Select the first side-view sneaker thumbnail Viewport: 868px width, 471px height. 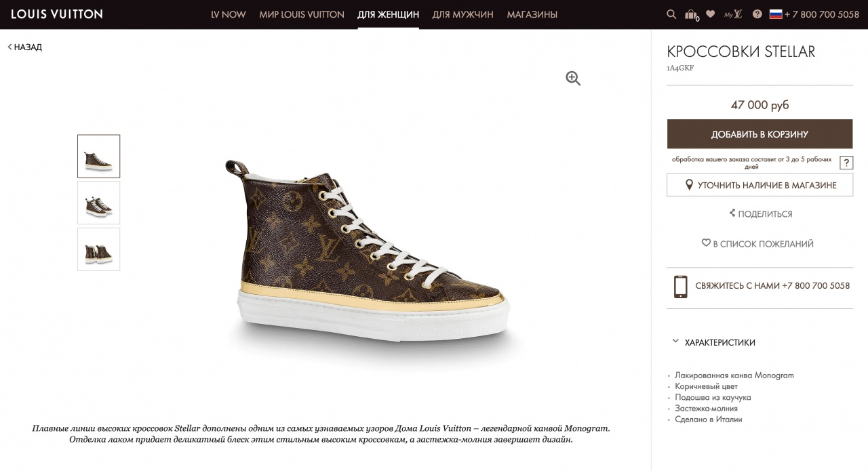(x=98, y=157)
